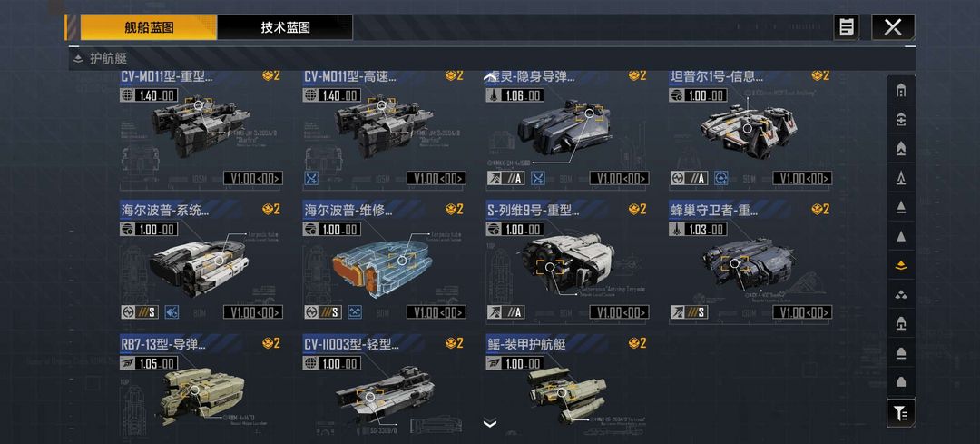Open the S-列维9号-重型 ship card
The width and height of the screenshot is (980, 444).
pyautogui.click(x=567, y=261)
